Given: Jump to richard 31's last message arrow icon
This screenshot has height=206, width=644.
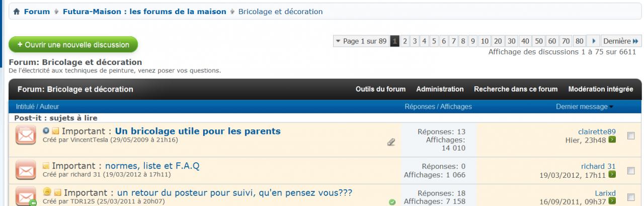Looking at the screenshot, I should (x=612, y=174).
